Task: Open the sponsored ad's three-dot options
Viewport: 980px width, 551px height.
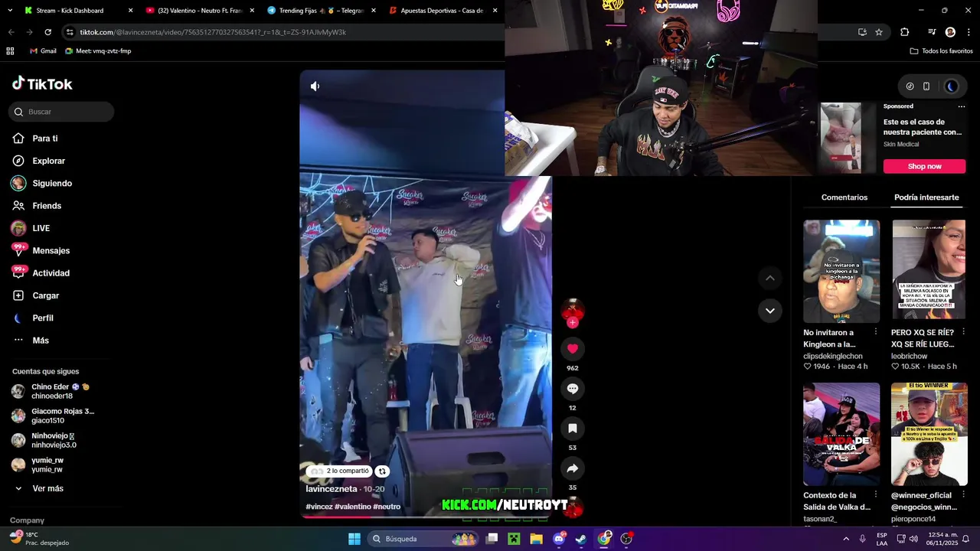Action: pyautogui.click(x=962, y=106)
